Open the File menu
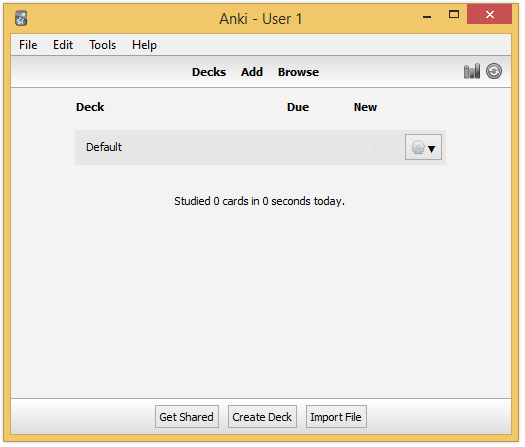The image size is (525, 447). pos(28,45)
